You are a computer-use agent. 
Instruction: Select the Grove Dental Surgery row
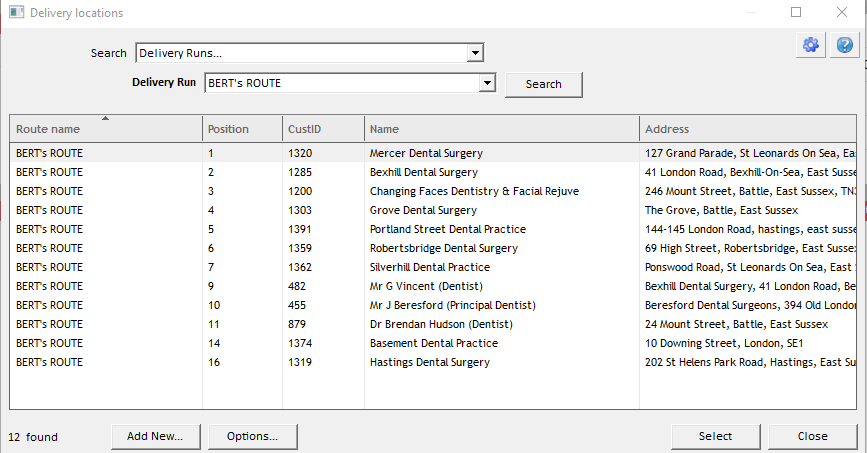(x=423, y=210)
